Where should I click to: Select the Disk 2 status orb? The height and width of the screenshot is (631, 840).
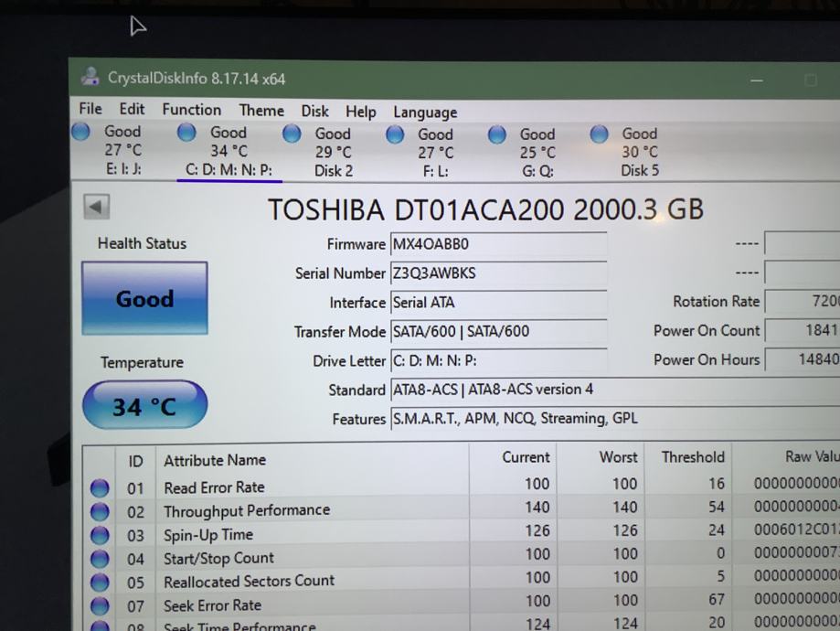click(x=292, y=134)
